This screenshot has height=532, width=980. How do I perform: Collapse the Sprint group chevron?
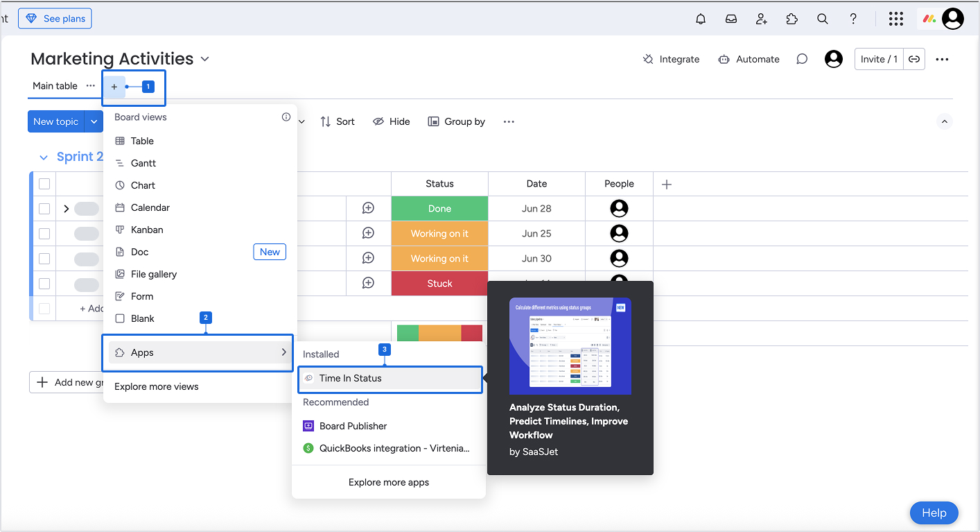[x=44, y=157]
